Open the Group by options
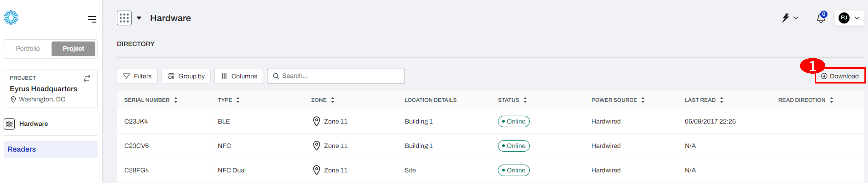868x183 pixels. pyautogui.click(x=186, y=76)
